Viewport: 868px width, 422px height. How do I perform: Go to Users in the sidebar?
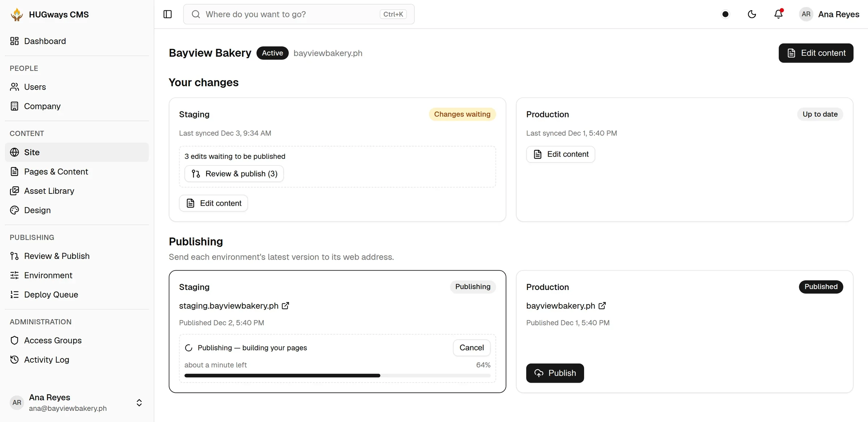pyautogui.click(x=77, y=87)
